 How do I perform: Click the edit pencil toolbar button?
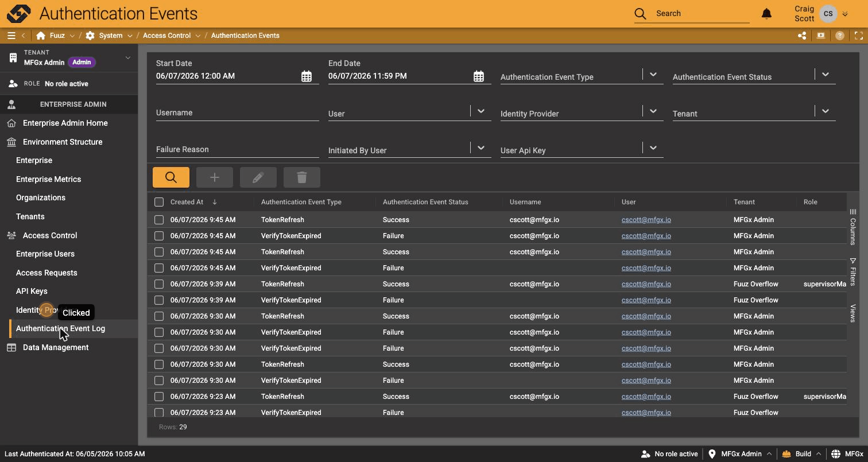258,177
